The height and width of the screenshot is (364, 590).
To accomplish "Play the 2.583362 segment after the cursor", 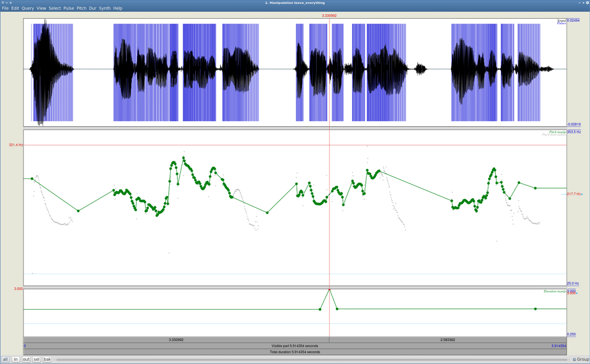I will tap(448, 339).
